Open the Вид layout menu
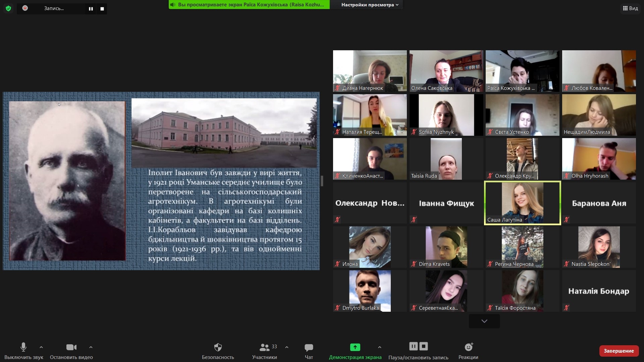Screen dimensions: 644x362 tap(630, 8)
